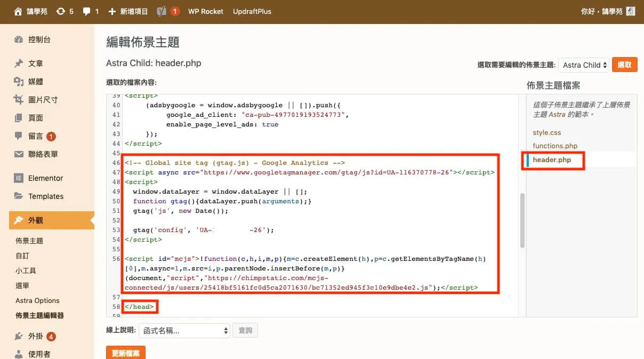
Task: Go to 控制台 in sidebar
Action: 39,39
